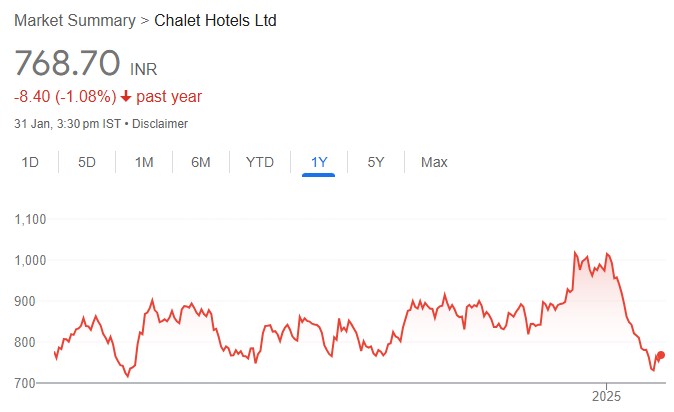Click the 1,100 y-axis label
Image resolution: width=674 pixels, height=412 pixels.
pyautogui.click(x=32, y=218)
